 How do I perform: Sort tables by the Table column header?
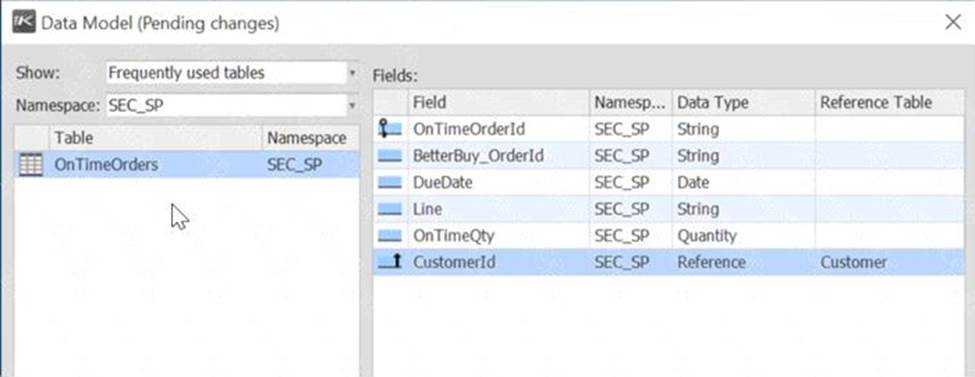[155, 137]
